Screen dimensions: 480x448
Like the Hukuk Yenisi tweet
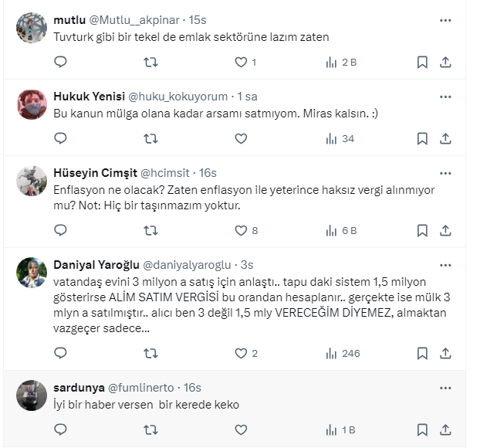coord(241,139)
